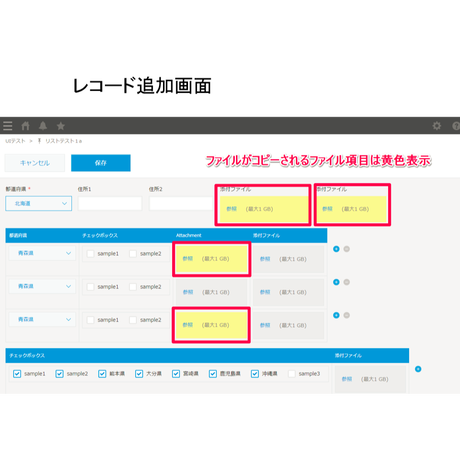Check sample1 in the second subtable row
The image size is (460, 460).
pos(90,287)
